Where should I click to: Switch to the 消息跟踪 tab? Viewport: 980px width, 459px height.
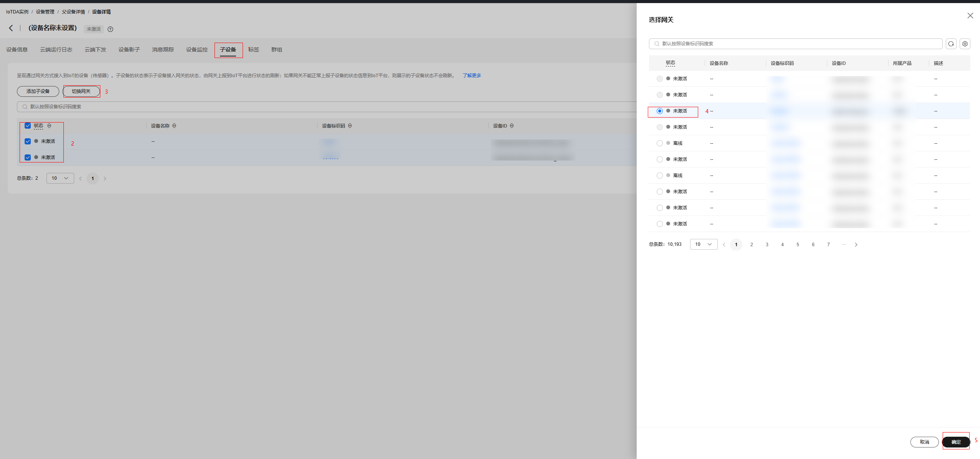pos(163,50)
